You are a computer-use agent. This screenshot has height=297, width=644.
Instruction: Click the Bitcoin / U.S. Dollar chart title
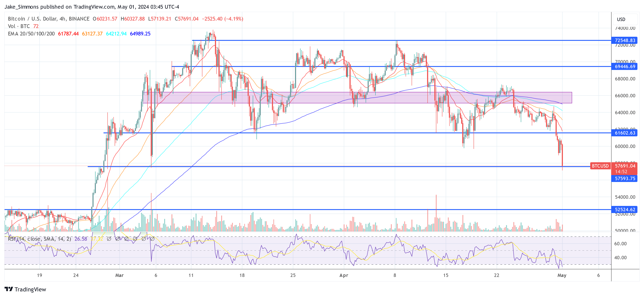(48, 19)
